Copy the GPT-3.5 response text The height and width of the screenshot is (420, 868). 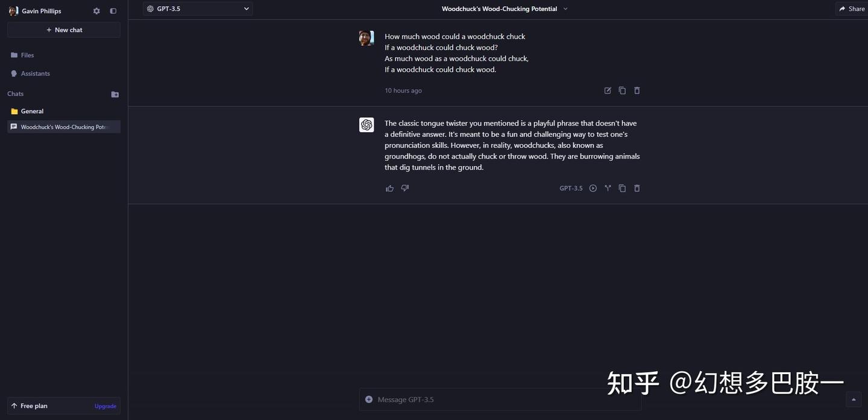(x=621, y=188)
